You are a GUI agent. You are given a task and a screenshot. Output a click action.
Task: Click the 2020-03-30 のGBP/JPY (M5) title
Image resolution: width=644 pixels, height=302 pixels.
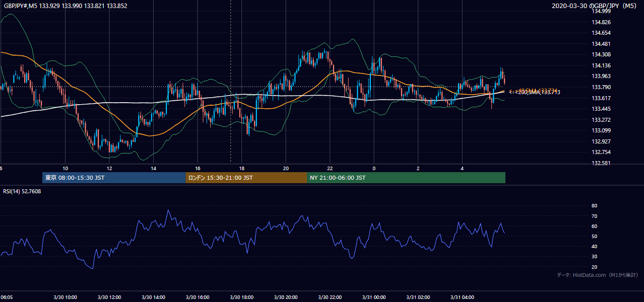click(595, 6)
